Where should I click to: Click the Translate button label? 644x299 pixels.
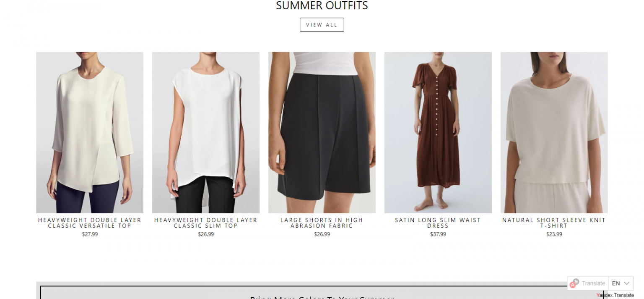[x=593, y=283]
